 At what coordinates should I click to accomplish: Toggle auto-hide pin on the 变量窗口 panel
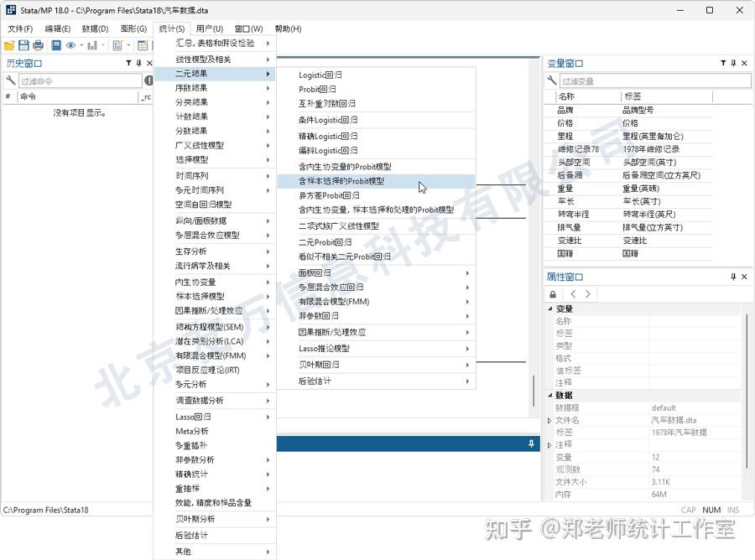coord(733,63)
